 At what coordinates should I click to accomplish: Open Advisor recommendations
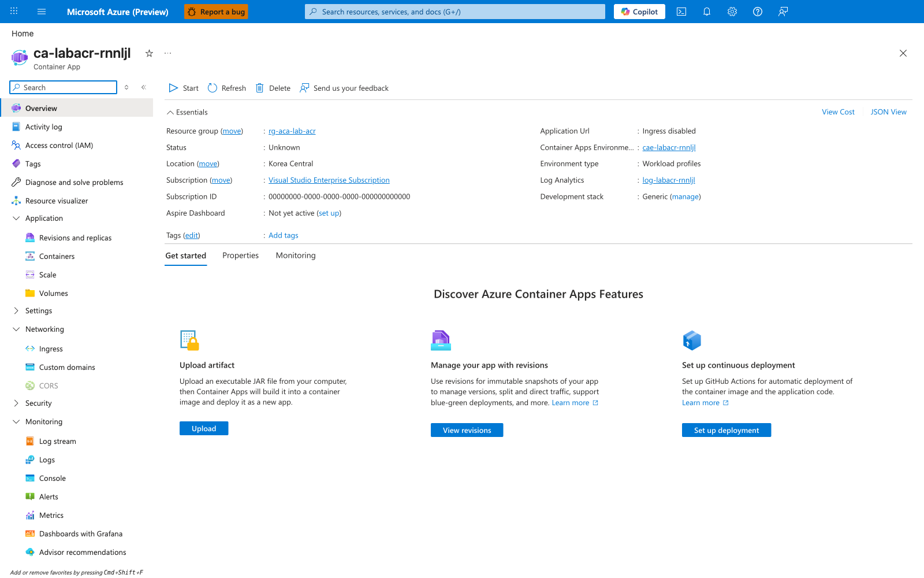pos(83,552)
